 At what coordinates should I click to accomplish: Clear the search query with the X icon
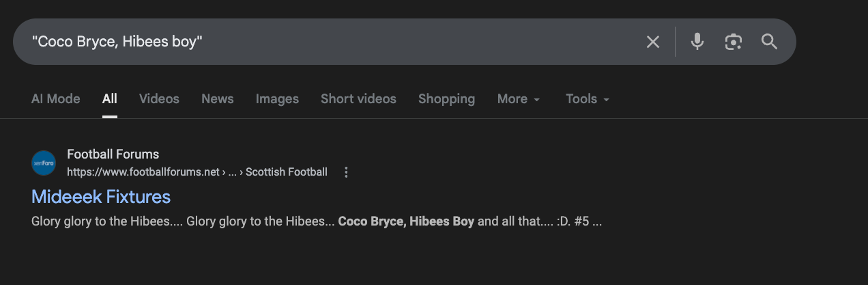tap(653, 42)
